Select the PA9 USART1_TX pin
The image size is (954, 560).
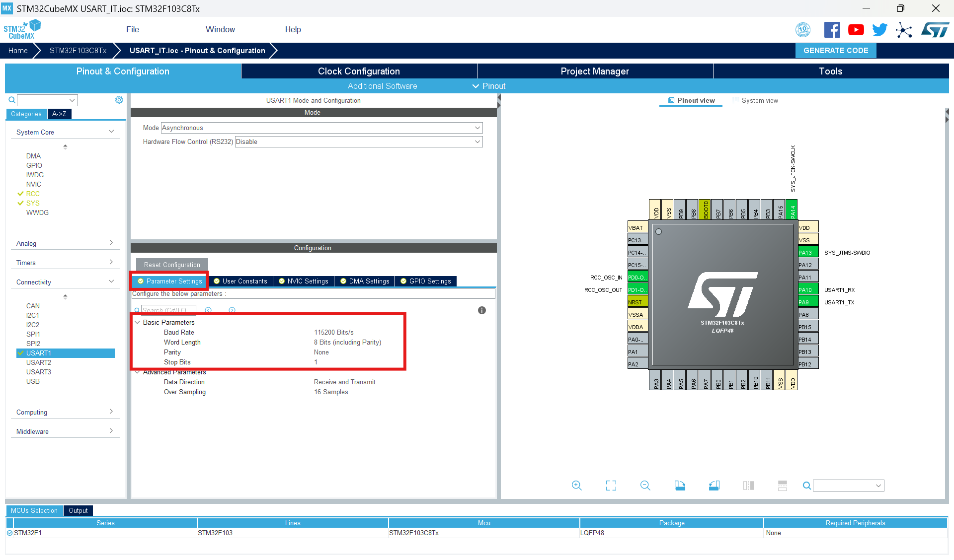[x=807, y=302]
